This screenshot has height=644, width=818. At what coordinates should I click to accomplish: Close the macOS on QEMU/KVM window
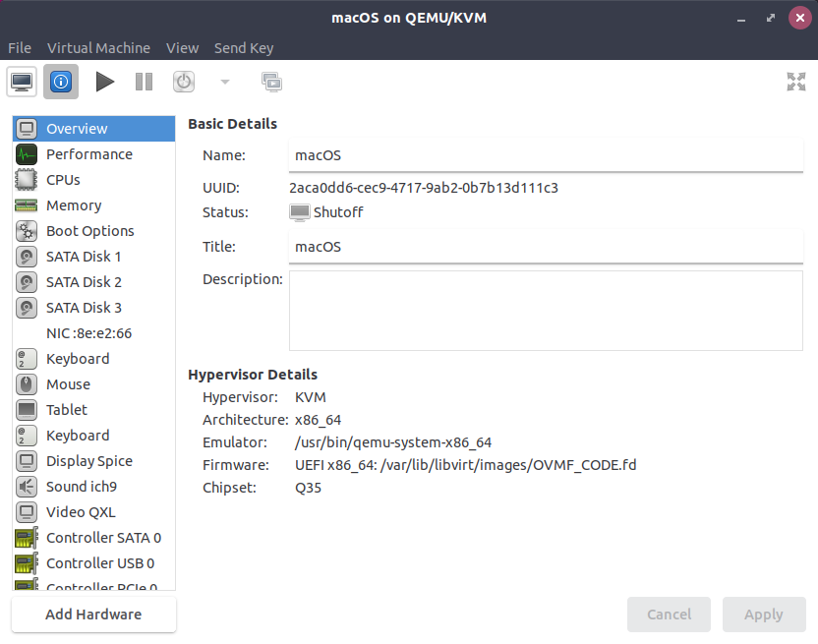tap(799, 19)
